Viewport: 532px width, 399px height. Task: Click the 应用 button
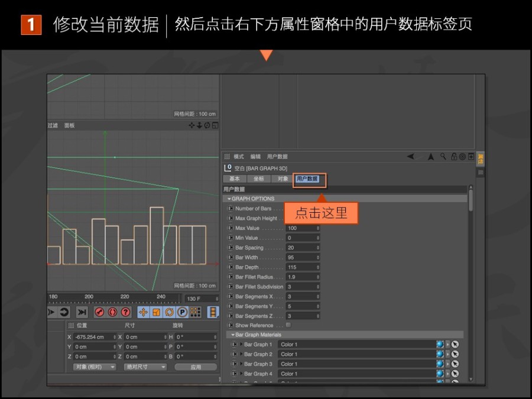coord(196,367)
